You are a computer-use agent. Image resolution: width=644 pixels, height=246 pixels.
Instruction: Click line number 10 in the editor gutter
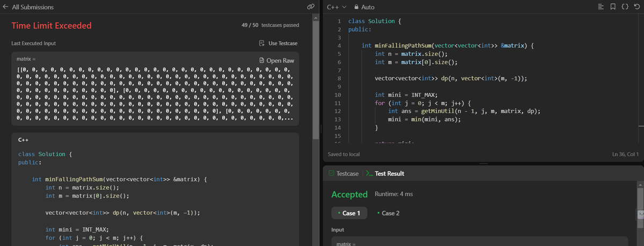pyautogui.click(x=338, y=95)
